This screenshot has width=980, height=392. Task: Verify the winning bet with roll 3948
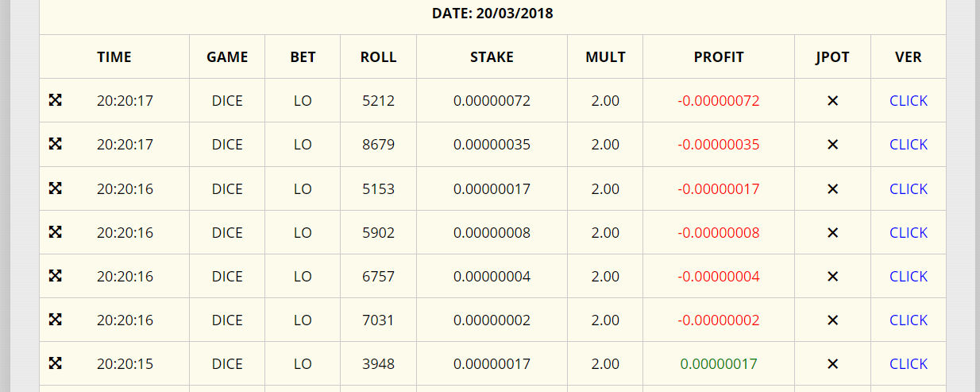(x=908, y=364)
